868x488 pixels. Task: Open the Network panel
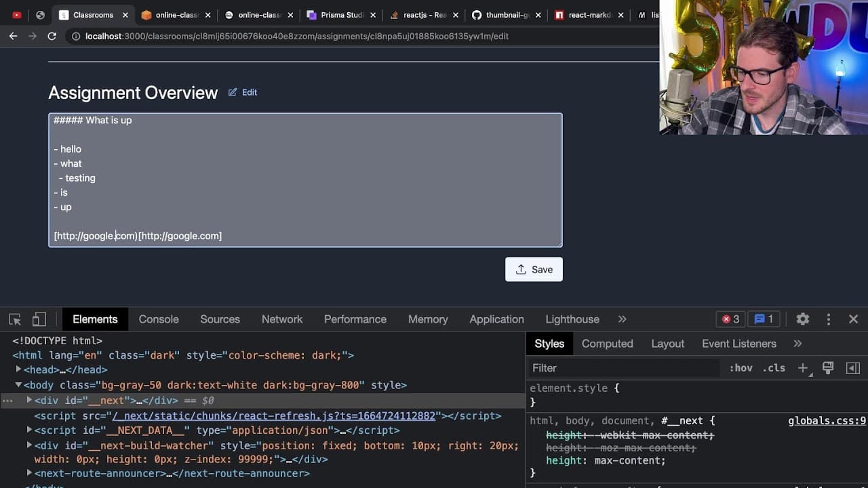(x=282, y=319)
